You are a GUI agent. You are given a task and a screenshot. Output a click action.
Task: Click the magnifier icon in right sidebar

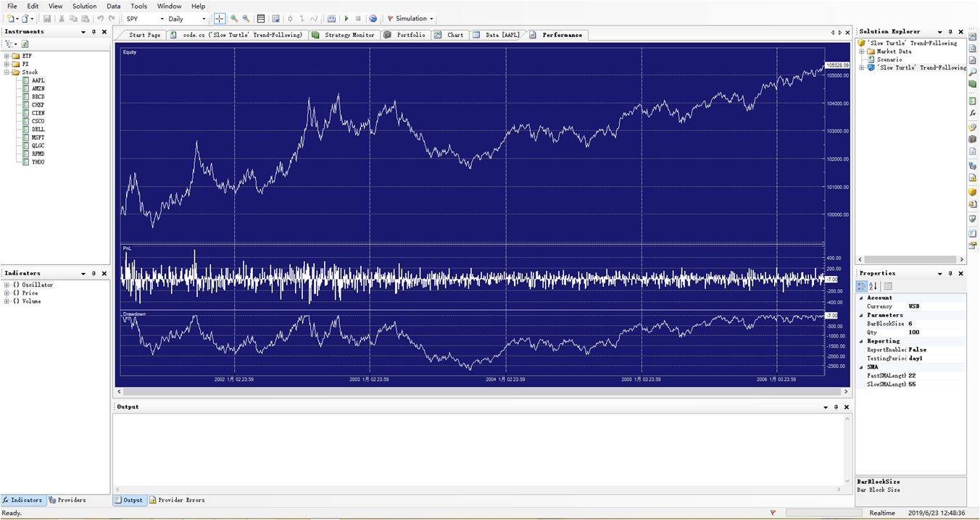pos(973,72)
